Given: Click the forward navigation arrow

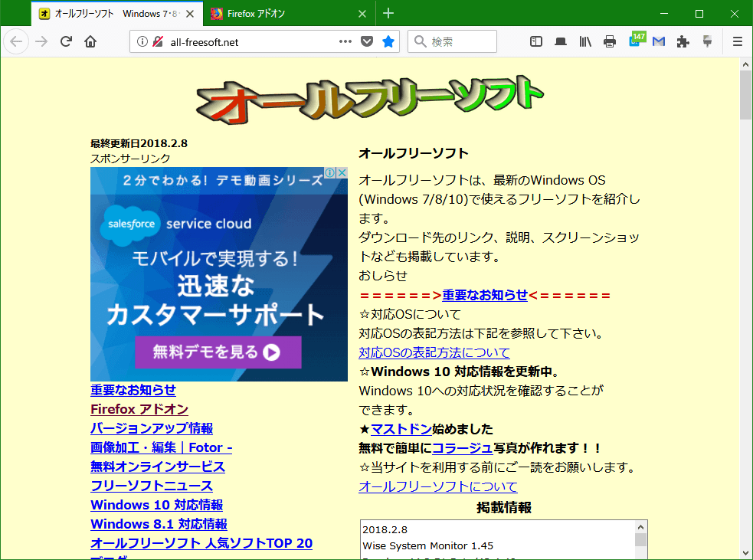Looking at the screenshot, I should coord(41,42).
